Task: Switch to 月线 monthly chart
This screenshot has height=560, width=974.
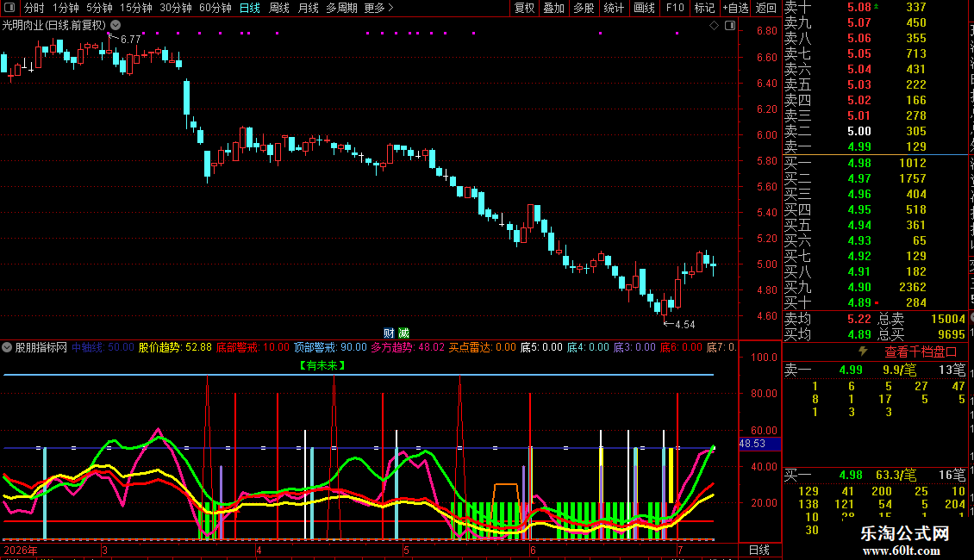Action: (308, 8)
